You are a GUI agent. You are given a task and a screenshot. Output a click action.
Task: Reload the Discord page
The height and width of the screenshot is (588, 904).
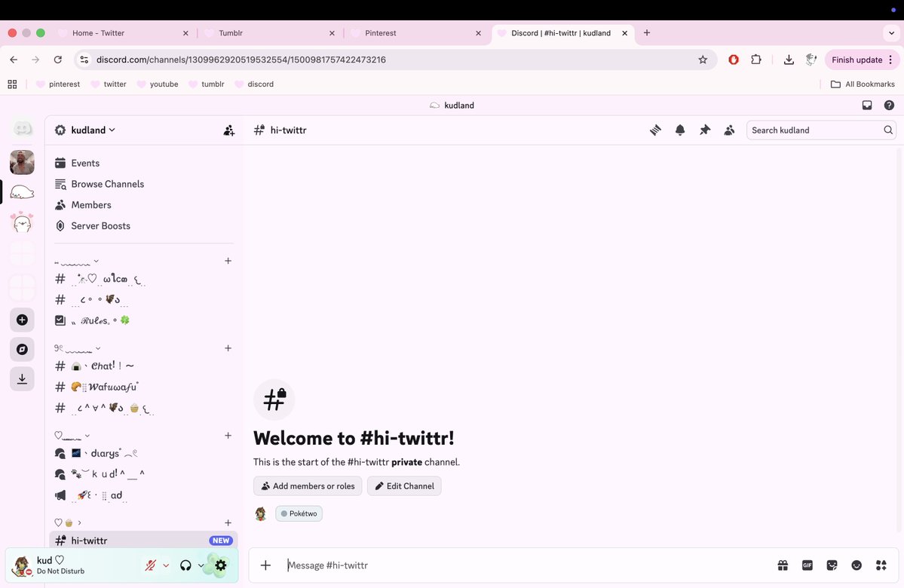coord(57,60)
